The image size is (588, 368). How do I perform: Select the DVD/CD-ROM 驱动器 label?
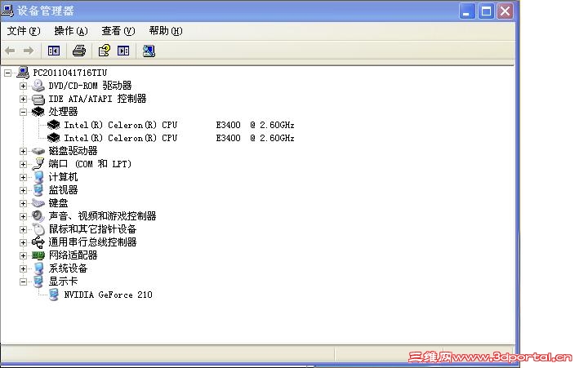pos(90,86)
